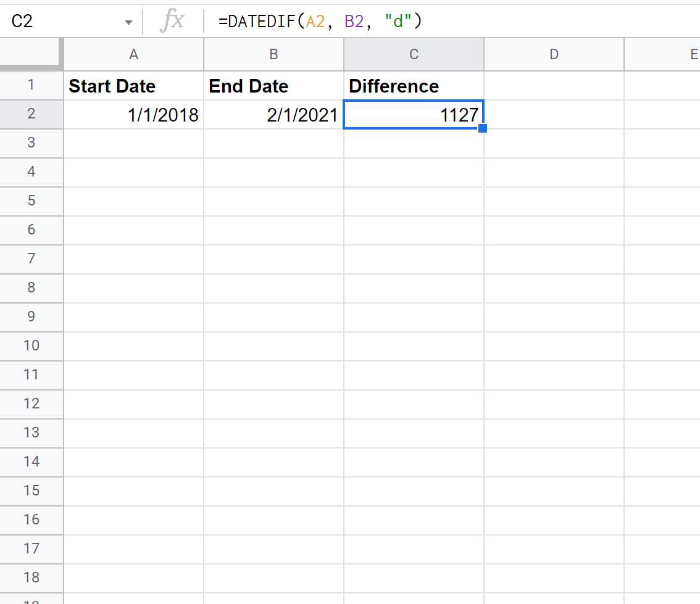Click the formula bar with the DATEDIF formula

pyautogui.click(x=432, y=22)
